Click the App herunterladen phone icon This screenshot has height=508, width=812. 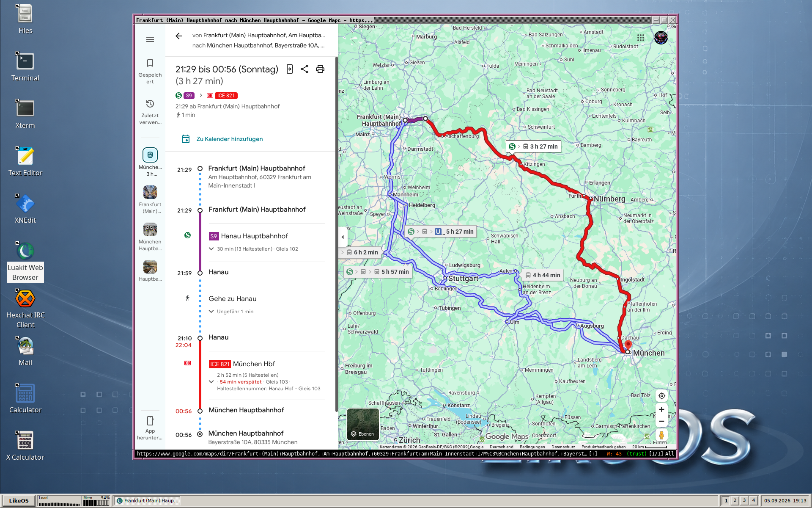click(150, 421)
